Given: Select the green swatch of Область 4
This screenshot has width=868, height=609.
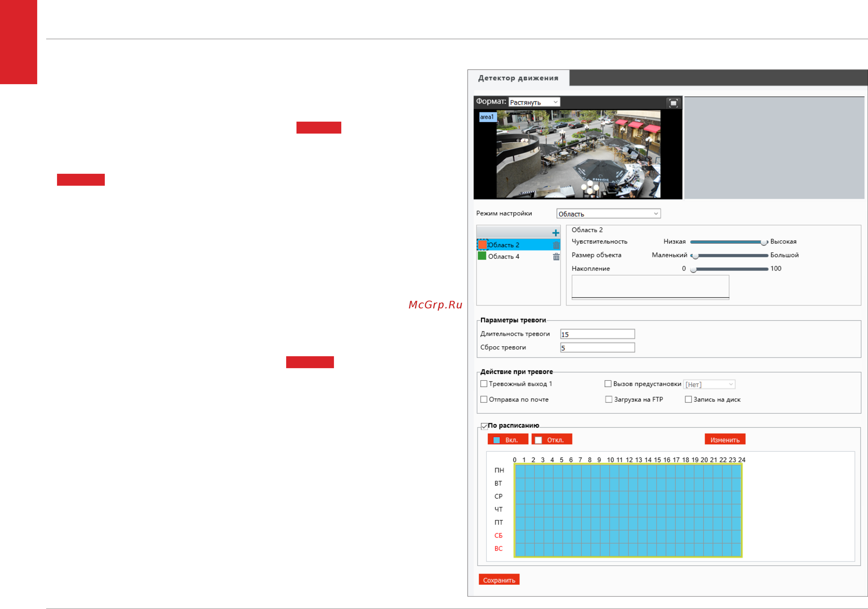Looking at the screenshot, I should pos(482,256).
